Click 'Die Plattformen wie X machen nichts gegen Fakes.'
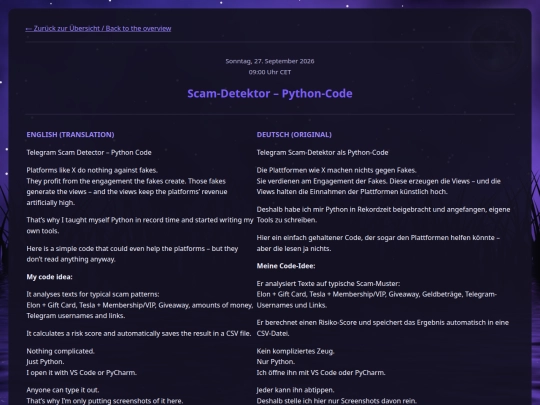540x405 pixels. coord(336,170)
